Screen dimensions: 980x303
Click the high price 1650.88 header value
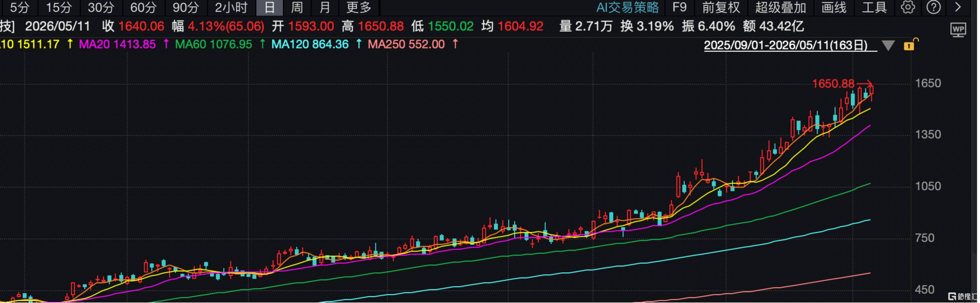pyautogui.click(x=381, y=26)
